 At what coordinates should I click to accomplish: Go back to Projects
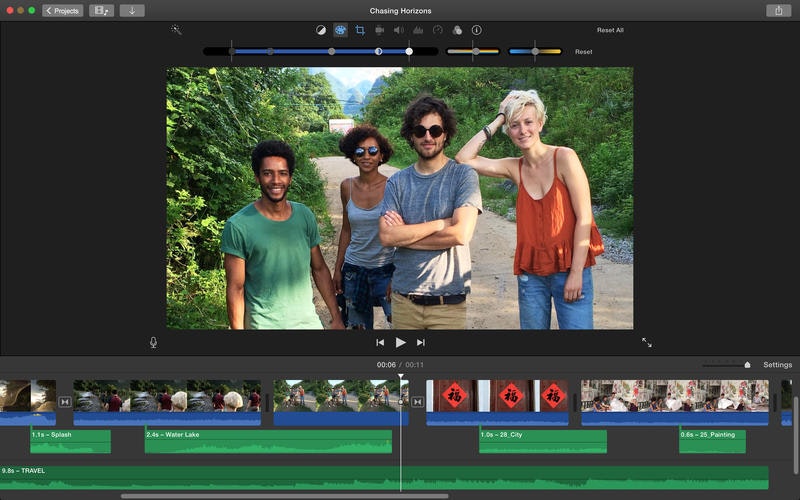[x=63, y=10]
